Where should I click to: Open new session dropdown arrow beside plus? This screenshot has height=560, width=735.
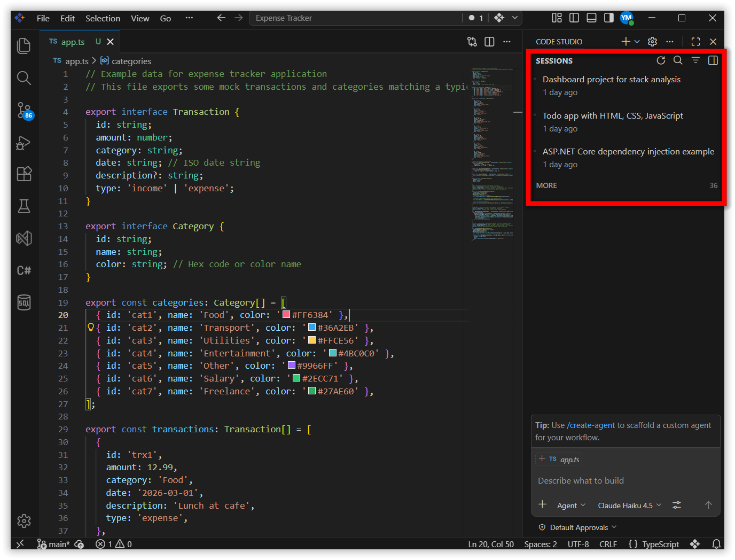pyautogui.click(x=637, y=42)
